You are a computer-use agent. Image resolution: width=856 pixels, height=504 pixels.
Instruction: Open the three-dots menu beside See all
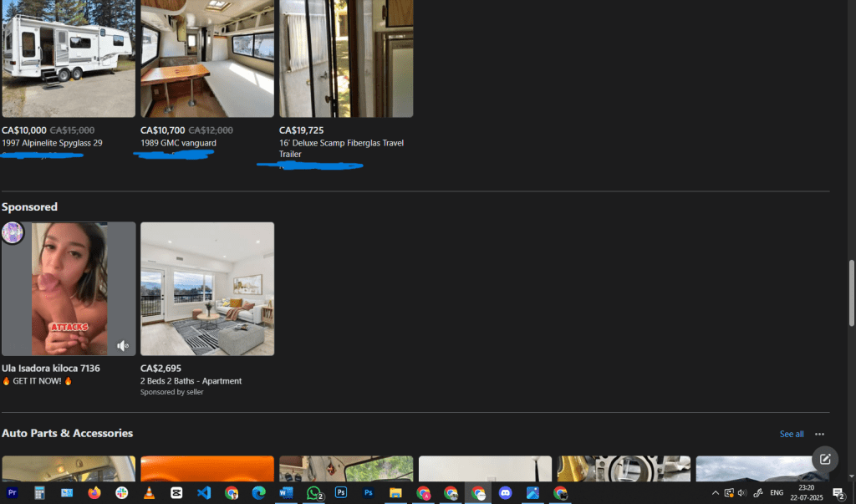point(819,435)
